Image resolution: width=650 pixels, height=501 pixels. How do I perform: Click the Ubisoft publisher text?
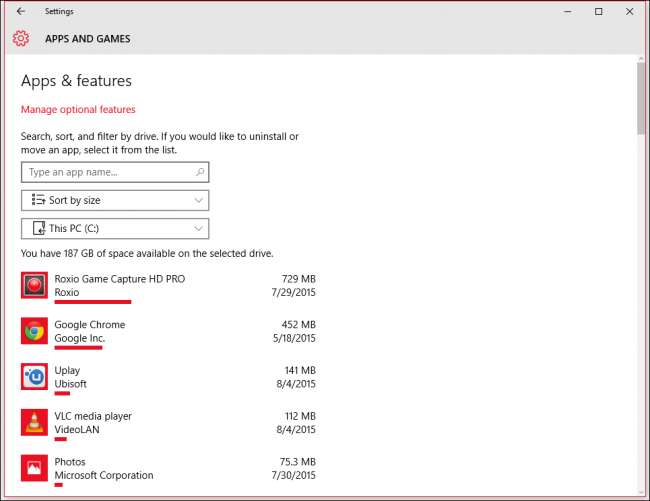pos(70,384)
